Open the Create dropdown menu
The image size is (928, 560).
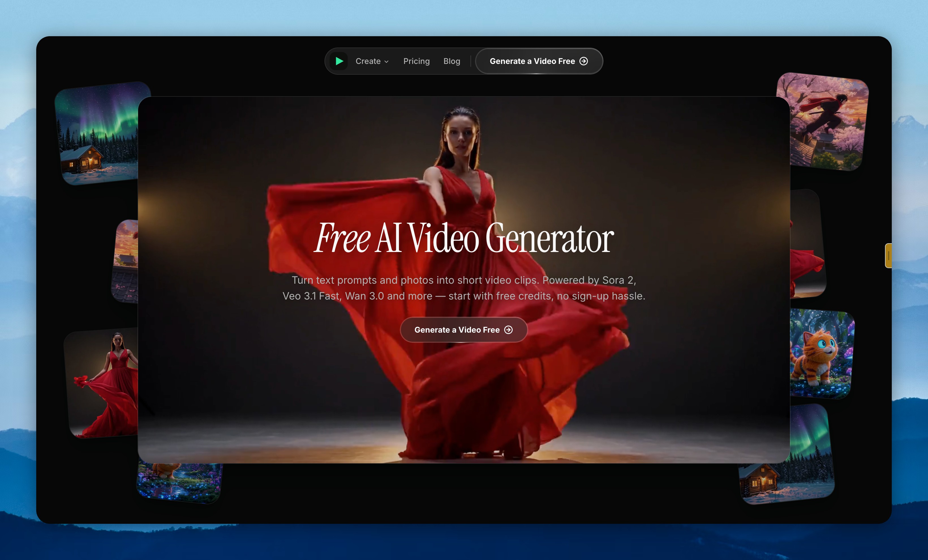[x=372, y=61]
